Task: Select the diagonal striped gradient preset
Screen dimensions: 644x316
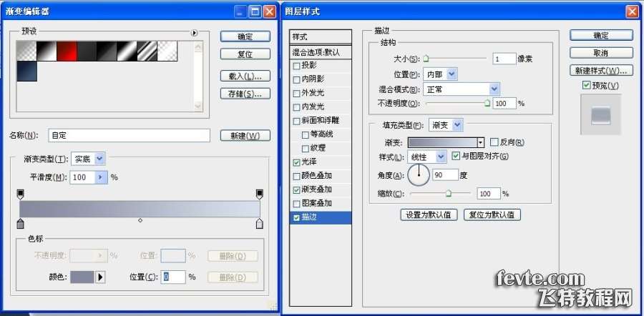Action: 147,51
